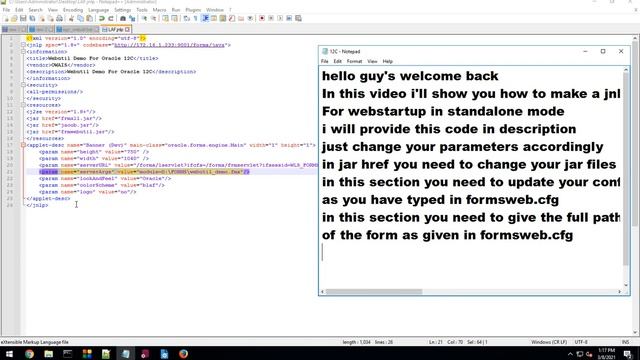Open the notification center icon

[627, 354]
